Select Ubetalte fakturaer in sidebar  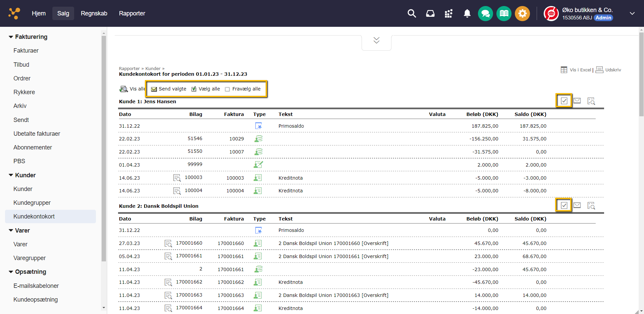[x=37, y=134]
